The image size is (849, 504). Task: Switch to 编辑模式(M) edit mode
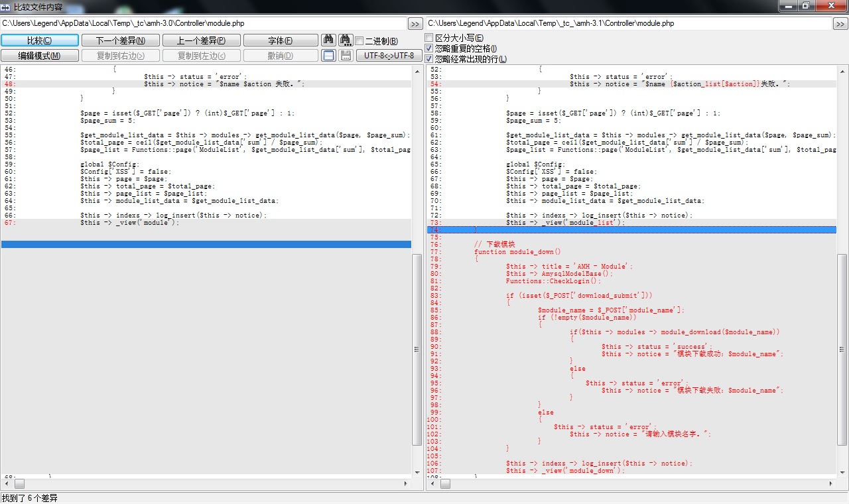point(40,56)
